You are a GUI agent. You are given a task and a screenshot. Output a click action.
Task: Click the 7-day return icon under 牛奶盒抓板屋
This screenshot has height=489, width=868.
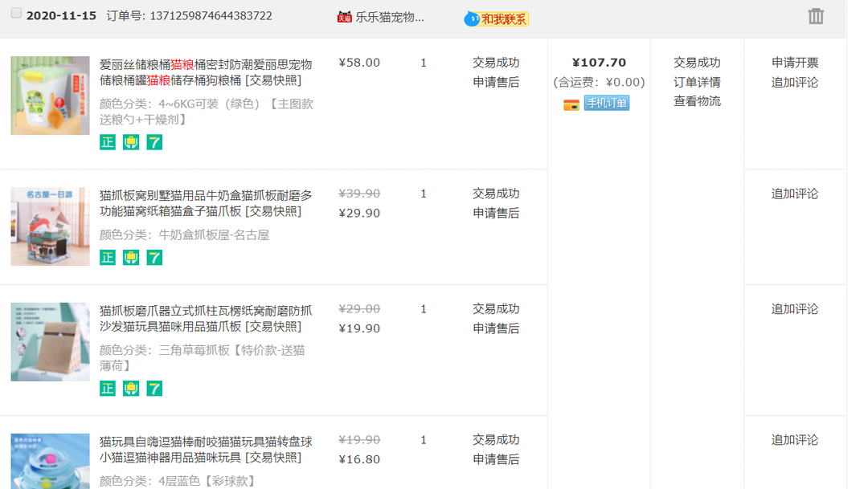pyautogui.click(x=154, y=257)
